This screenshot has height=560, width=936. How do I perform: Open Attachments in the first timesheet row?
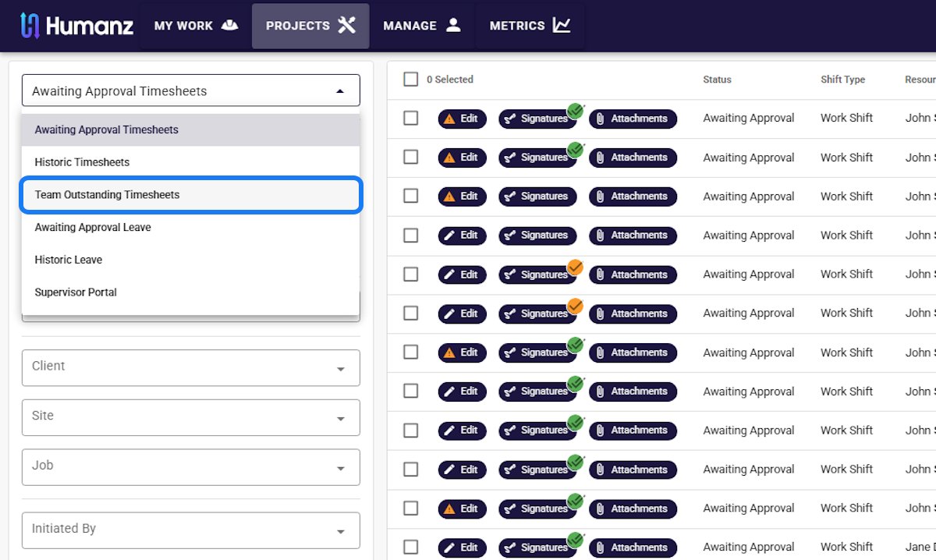633,119
